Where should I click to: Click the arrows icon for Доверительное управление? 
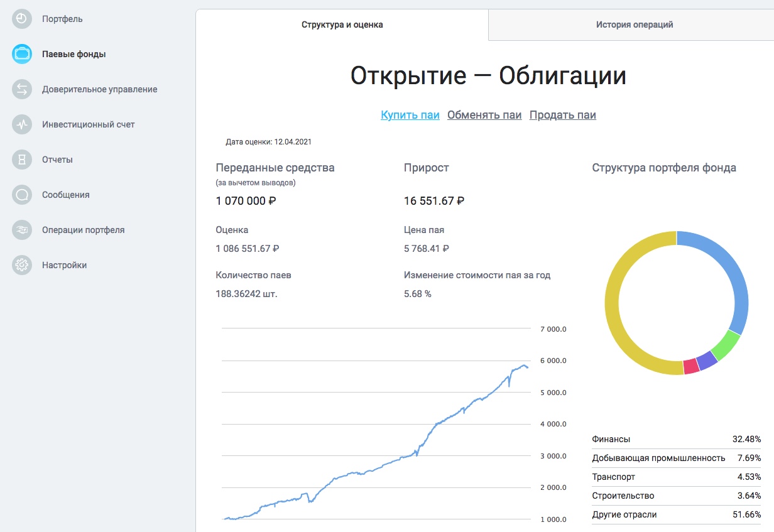point(22,89)
